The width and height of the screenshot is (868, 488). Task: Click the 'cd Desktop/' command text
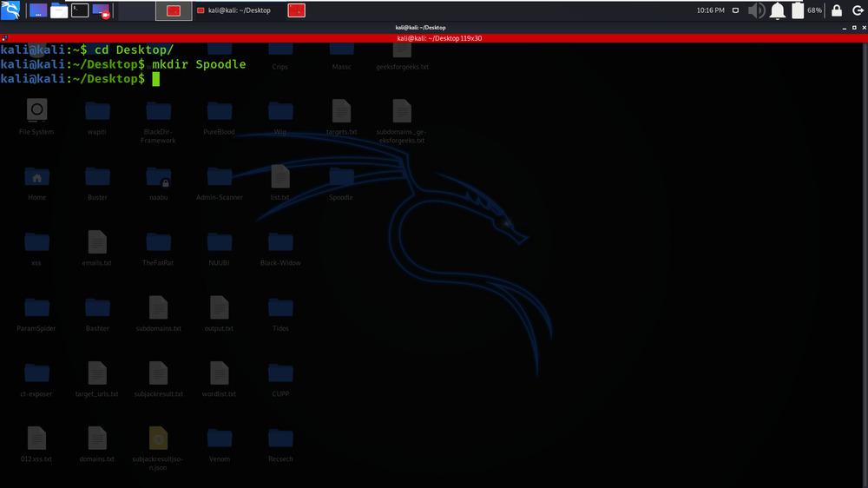(134, 49)
